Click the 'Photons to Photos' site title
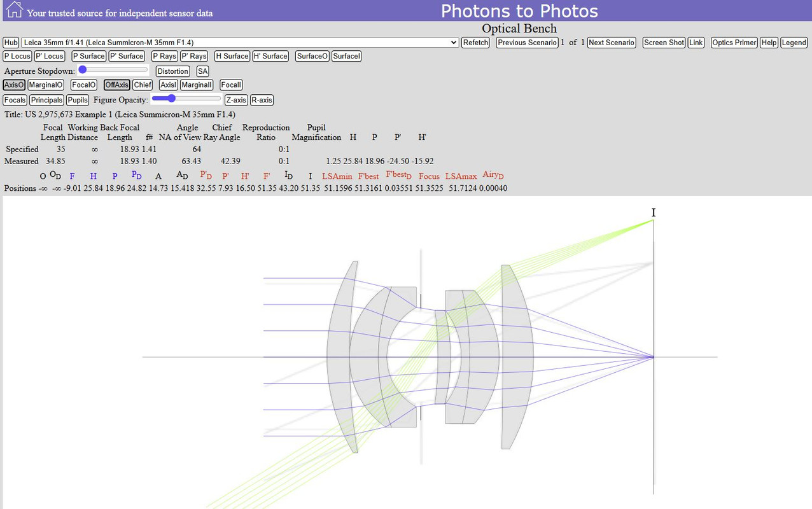This screenshot has height=509, width=812. [x=519, y=11]
